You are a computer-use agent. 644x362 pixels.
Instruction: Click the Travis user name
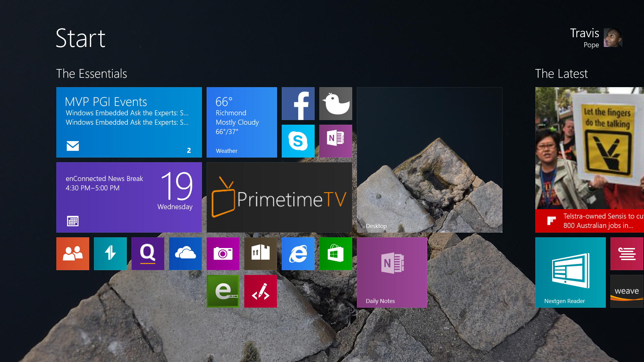tap(584, 33)
